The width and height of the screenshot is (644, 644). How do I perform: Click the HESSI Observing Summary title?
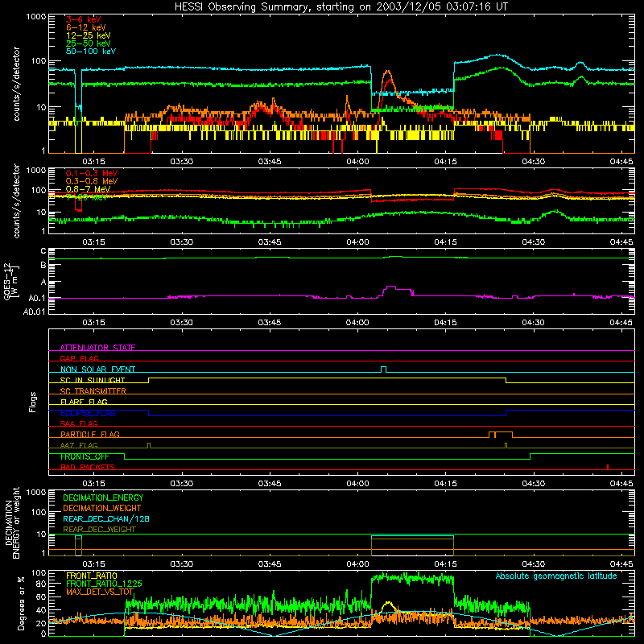[341, 7]
